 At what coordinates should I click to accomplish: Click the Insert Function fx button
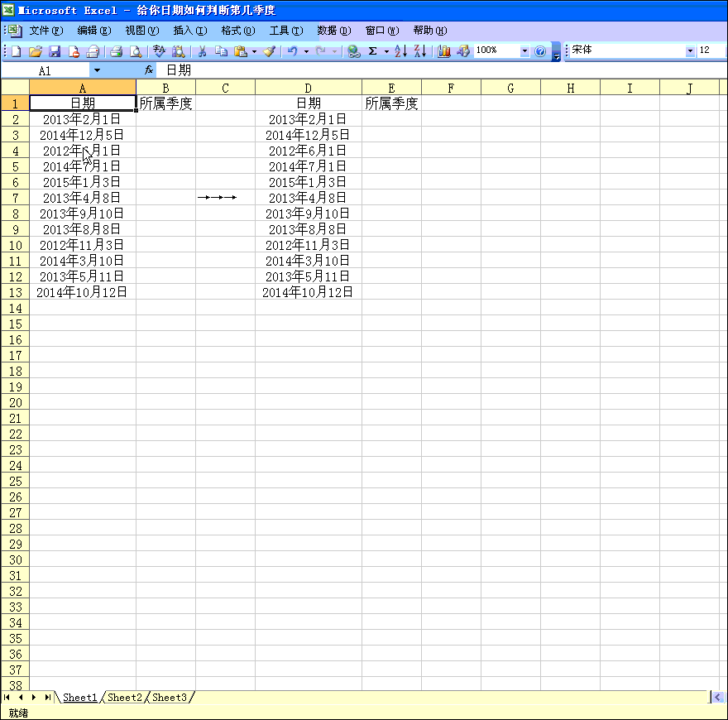149,71
